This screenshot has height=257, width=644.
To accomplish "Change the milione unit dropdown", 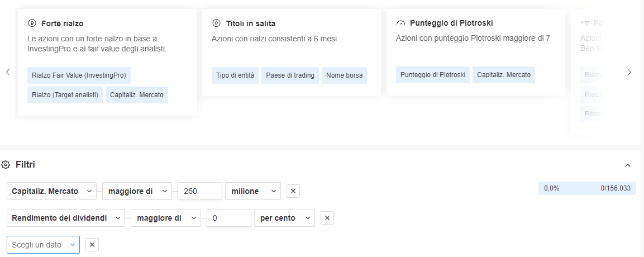I will pyautogui.click(x=252, y=191).
